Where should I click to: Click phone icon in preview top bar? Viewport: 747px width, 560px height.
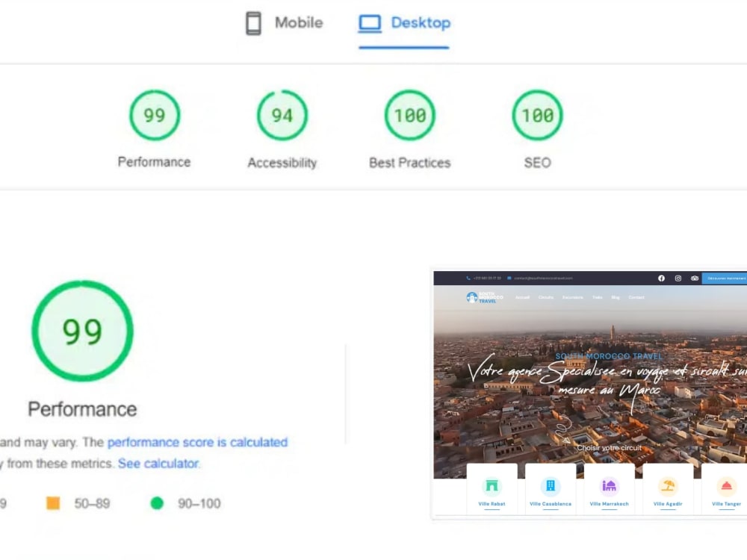(x=468, y=278)
